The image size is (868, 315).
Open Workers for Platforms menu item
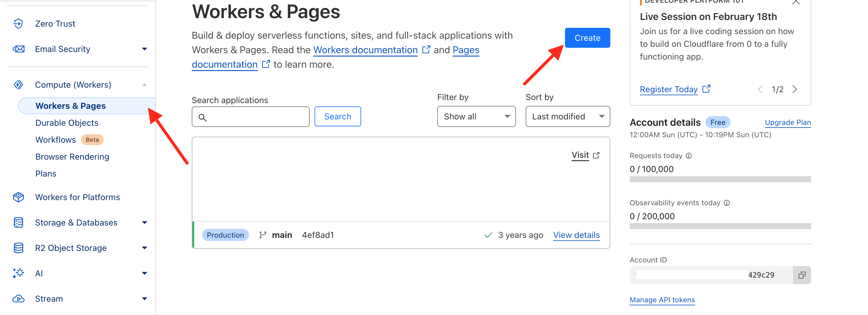tap(77, 197)
